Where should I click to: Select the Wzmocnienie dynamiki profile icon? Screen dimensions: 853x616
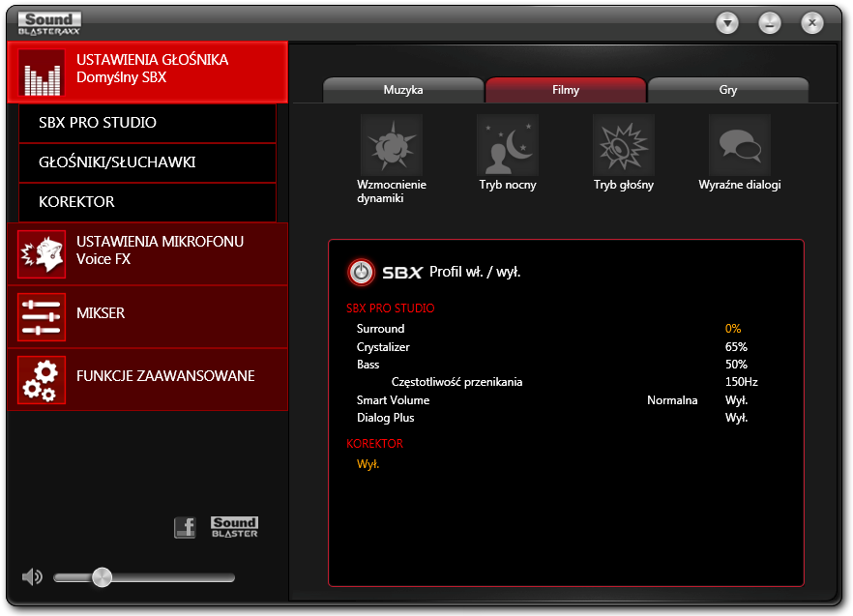click(x=392, y=145)
